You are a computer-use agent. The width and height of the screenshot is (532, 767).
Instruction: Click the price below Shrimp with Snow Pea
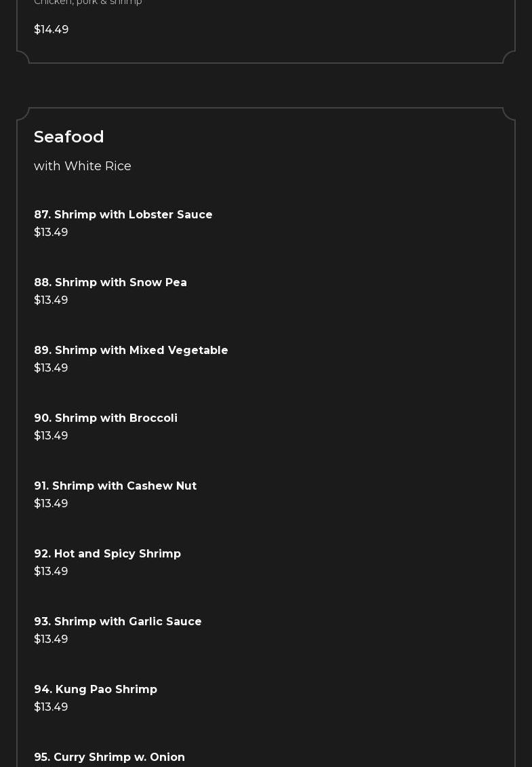(x=51, y=300)
